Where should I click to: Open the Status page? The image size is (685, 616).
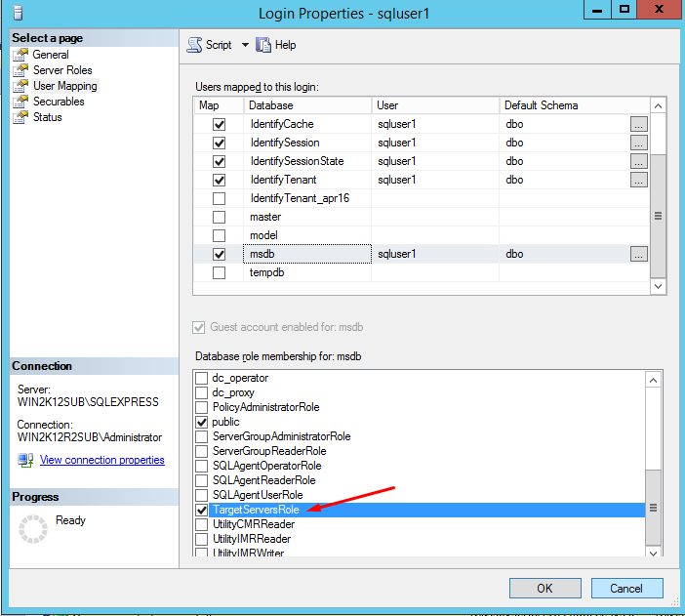point(47,117)
